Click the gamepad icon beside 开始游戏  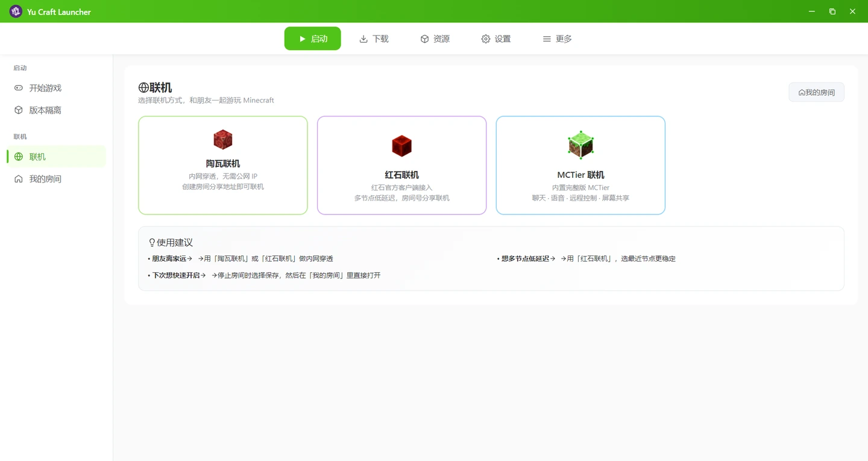tap(19, 88)
